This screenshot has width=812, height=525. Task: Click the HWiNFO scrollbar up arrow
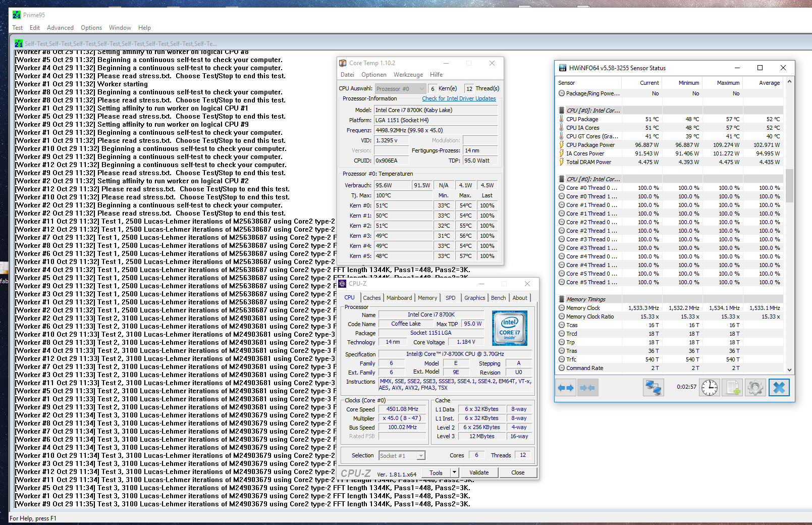[790, 82]
